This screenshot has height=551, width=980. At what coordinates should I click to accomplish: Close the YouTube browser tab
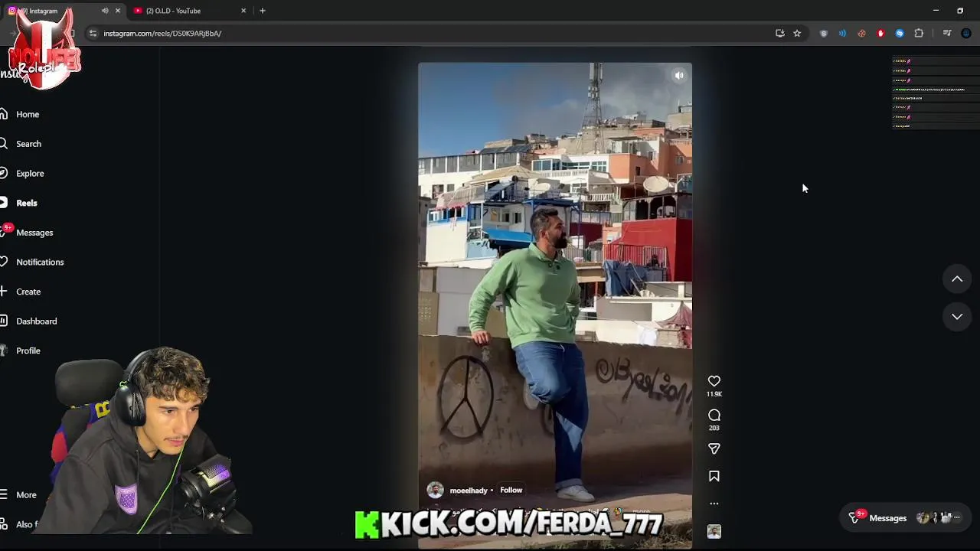(x=243, y=11)
